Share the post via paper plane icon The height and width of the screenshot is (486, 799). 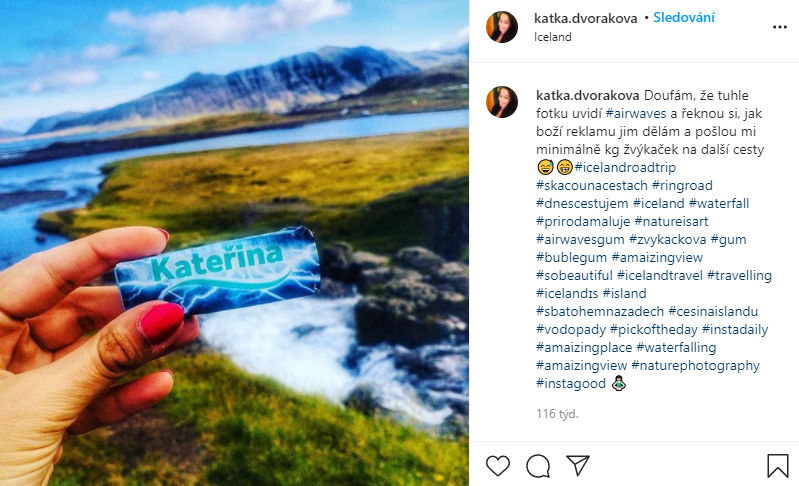coord(578,466)
